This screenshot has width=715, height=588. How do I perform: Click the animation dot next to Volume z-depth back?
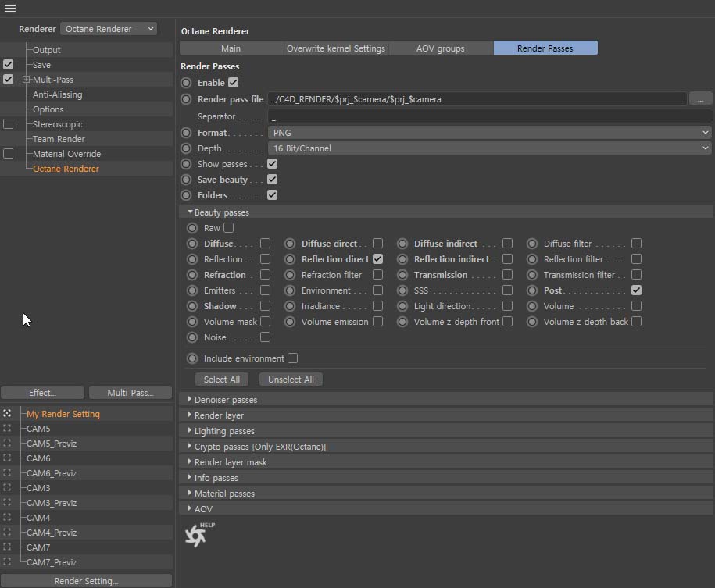[x=532, y=322]
